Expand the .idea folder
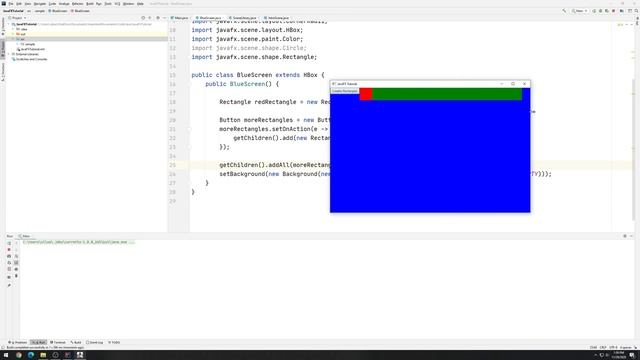 click(13, 29)
